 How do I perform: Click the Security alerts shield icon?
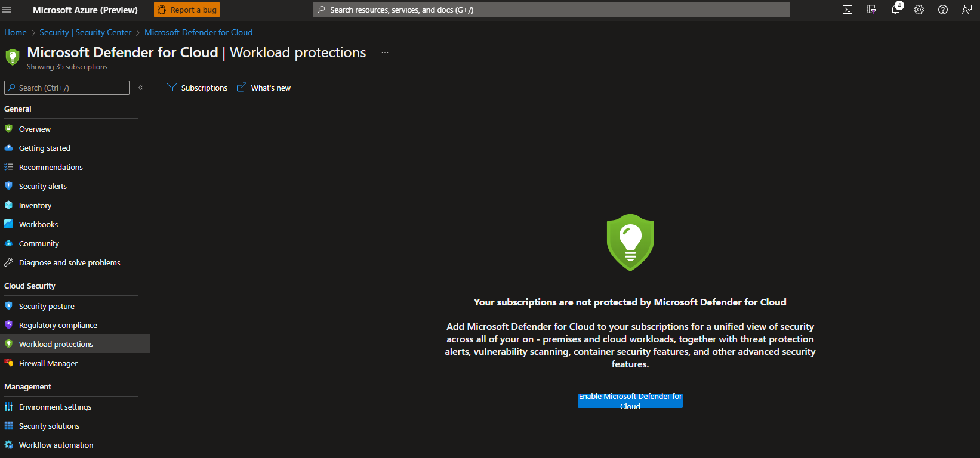tap(8, 186)
